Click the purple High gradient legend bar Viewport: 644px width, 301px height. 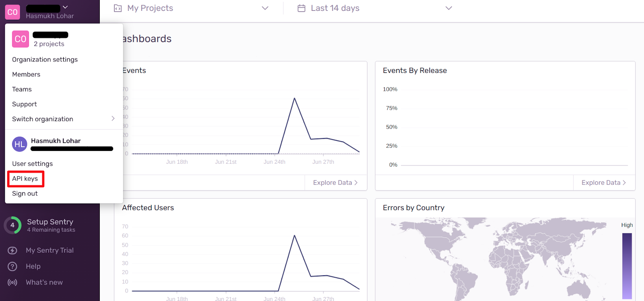(x=627, y=266)
